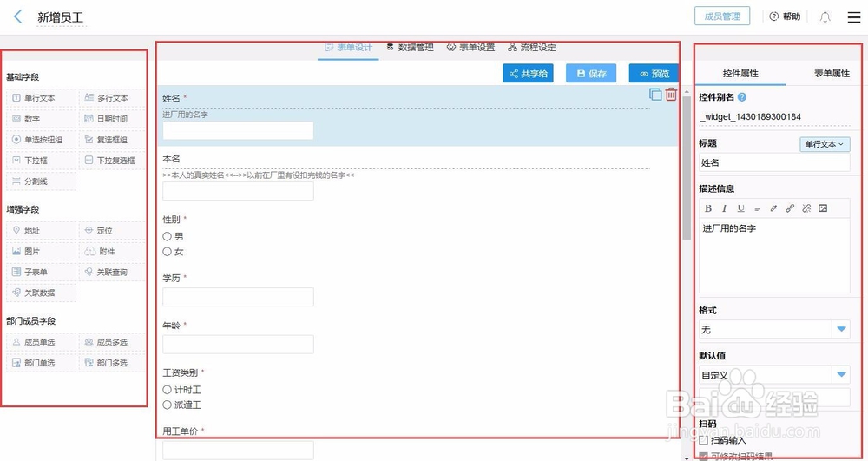
Task: Select the 男 radio option
Action: (168, 236)
